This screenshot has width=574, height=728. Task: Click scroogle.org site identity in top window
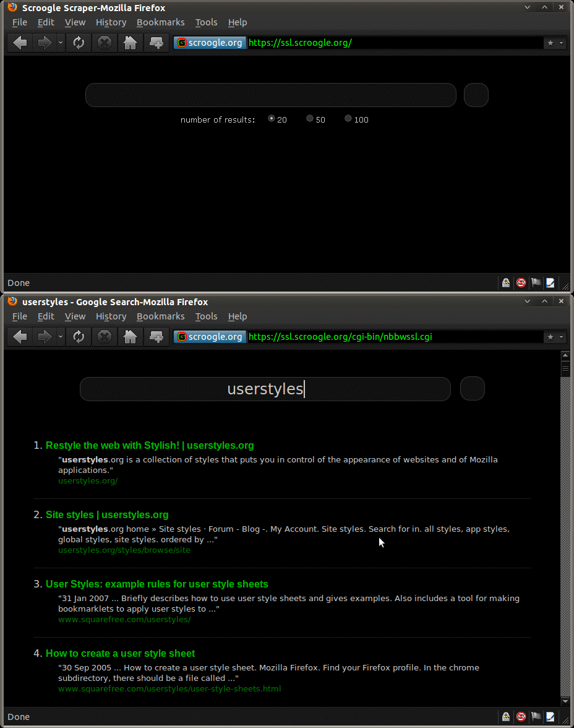click(210, 43)
